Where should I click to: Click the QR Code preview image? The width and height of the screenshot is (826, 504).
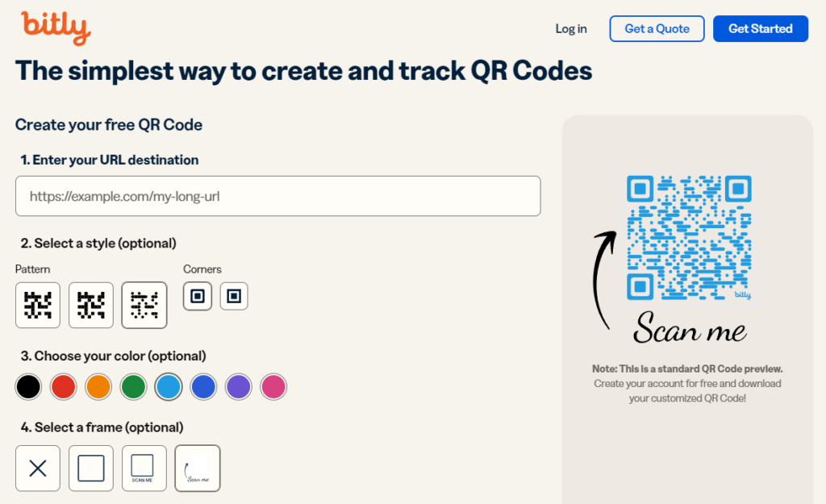689,238
